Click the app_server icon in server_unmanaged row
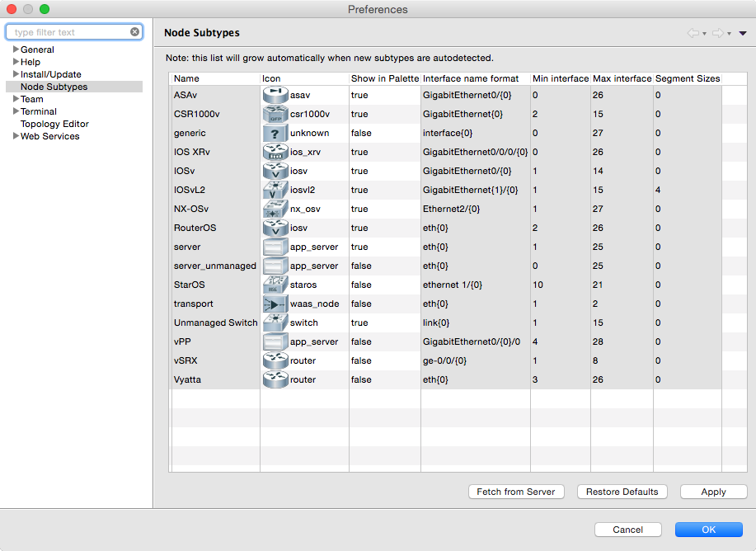 [275, 266]
